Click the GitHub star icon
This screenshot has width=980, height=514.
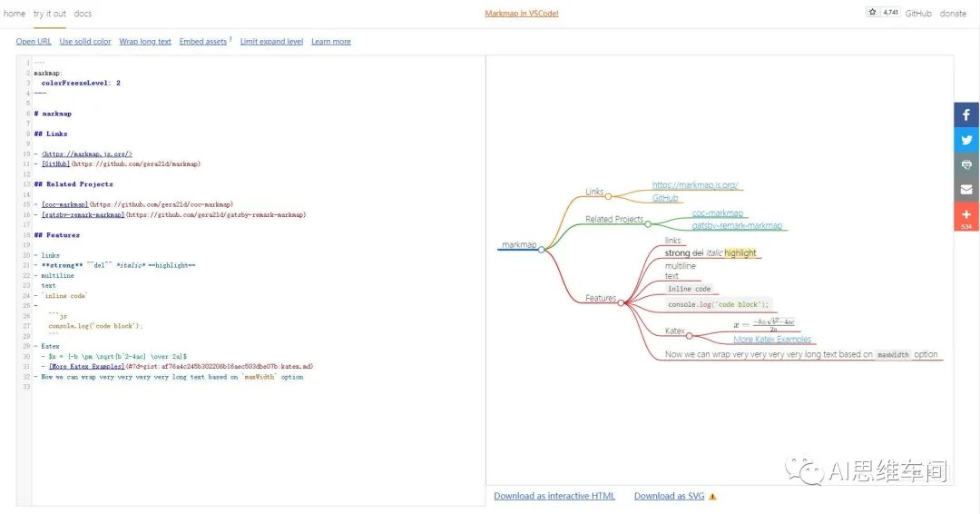(873, 12)
